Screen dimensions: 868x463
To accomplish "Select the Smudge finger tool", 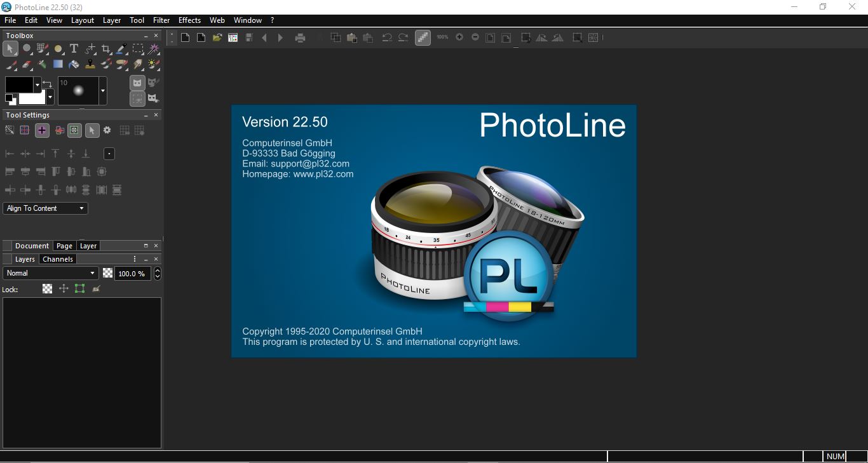I will (x=137, y=64).
